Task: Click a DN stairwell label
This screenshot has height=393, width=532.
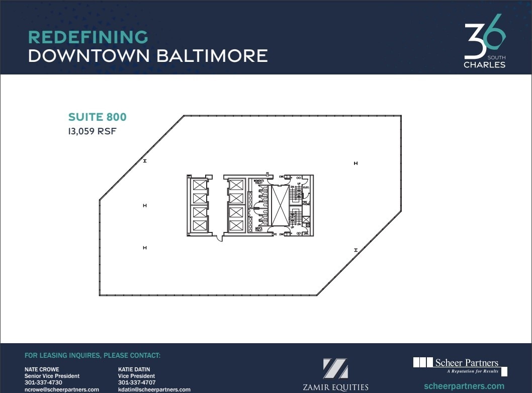Action: tap(292, 186)
